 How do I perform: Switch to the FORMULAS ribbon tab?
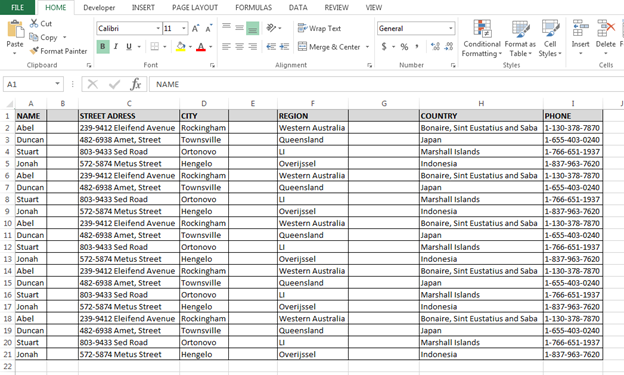coord(254,8)
